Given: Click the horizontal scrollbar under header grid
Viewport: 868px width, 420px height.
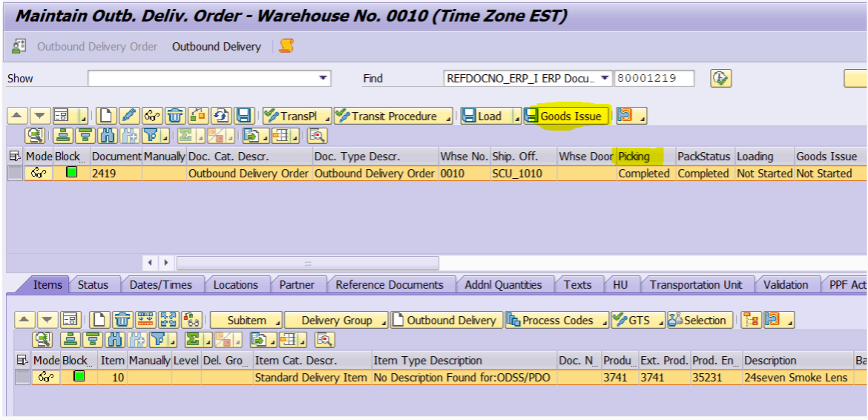Looking at the screenshot, I should point(307,263).
